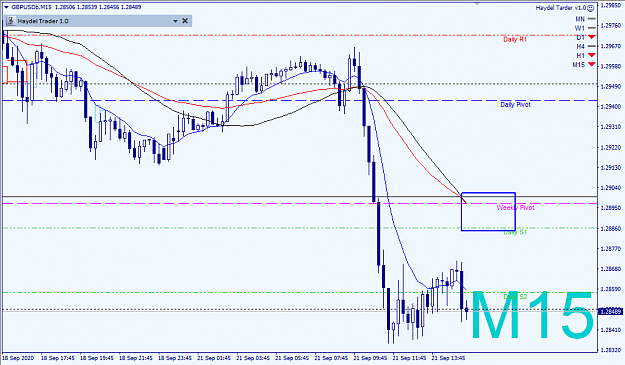Click the red down arrow next to D1
The image size is (625, 365).
click(x=592, y=37)
